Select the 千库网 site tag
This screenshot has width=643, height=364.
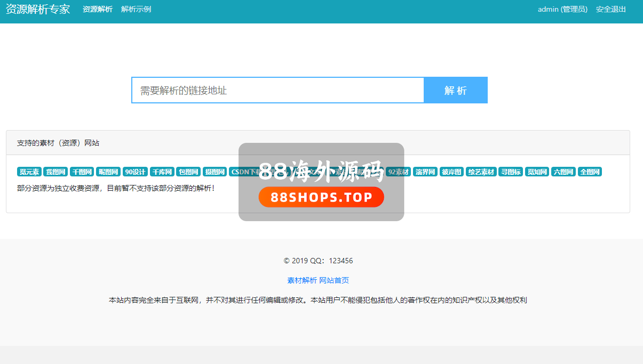(x=162, y=172)
